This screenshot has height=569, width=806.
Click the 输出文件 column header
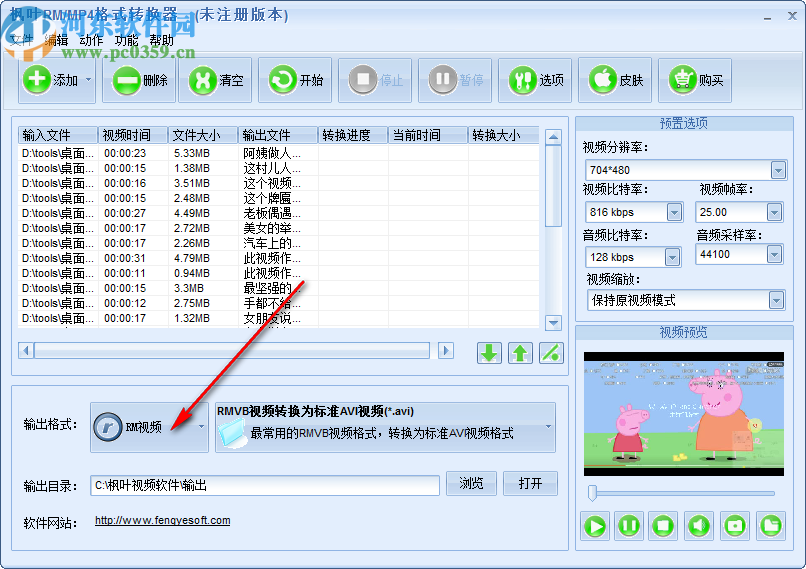[x=278, y=135]
